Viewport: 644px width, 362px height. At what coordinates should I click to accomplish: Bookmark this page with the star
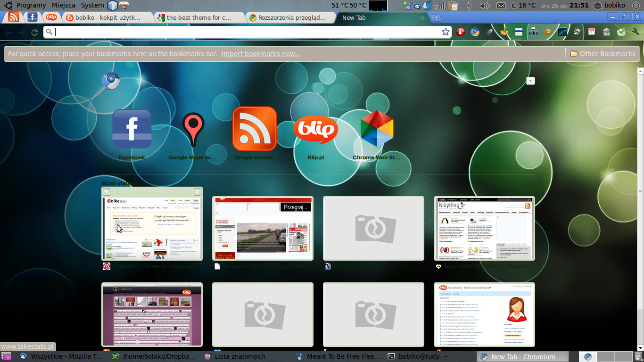[446, 32]
